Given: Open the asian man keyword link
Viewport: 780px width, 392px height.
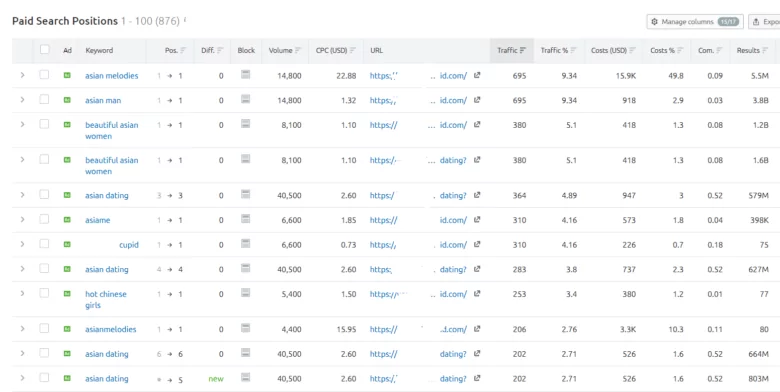Looking at the screenshot, I should coord(103,100).
